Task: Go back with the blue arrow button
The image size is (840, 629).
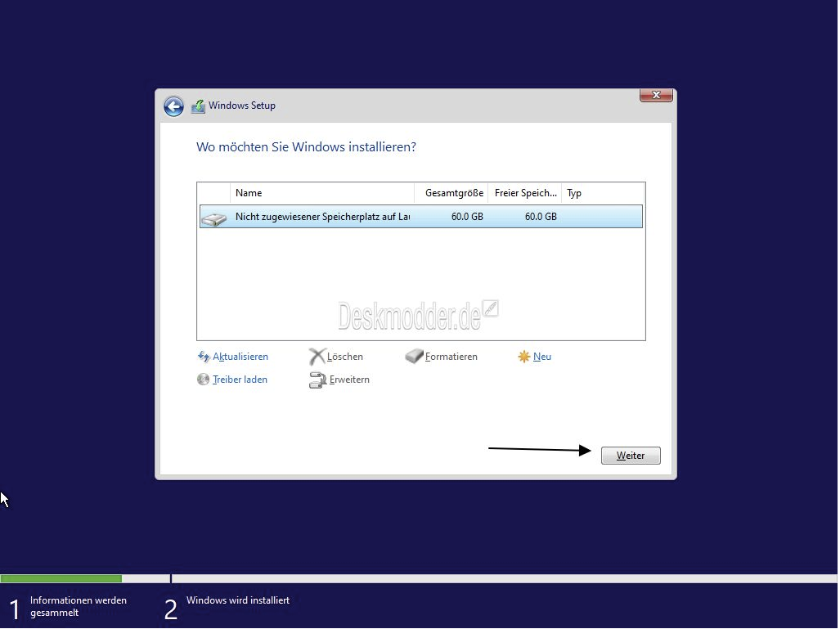Action: 173,106
